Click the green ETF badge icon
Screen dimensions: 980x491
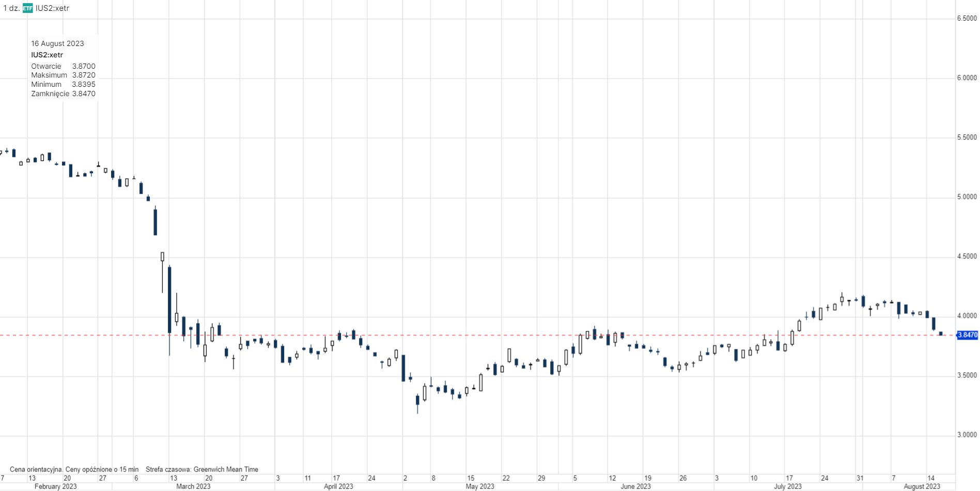(x=27, y=8)
